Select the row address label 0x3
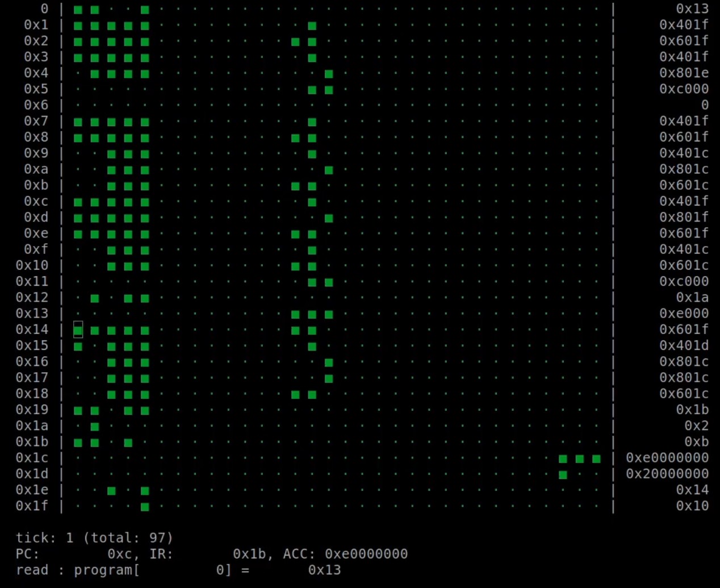720x588 pixels. tap(36, 57)
